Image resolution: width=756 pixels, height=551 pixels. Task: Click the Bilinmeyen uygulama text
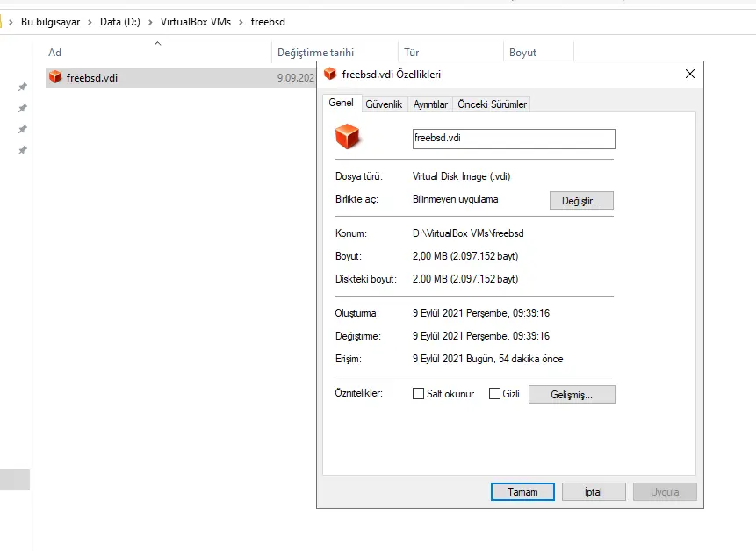(455, 199)
